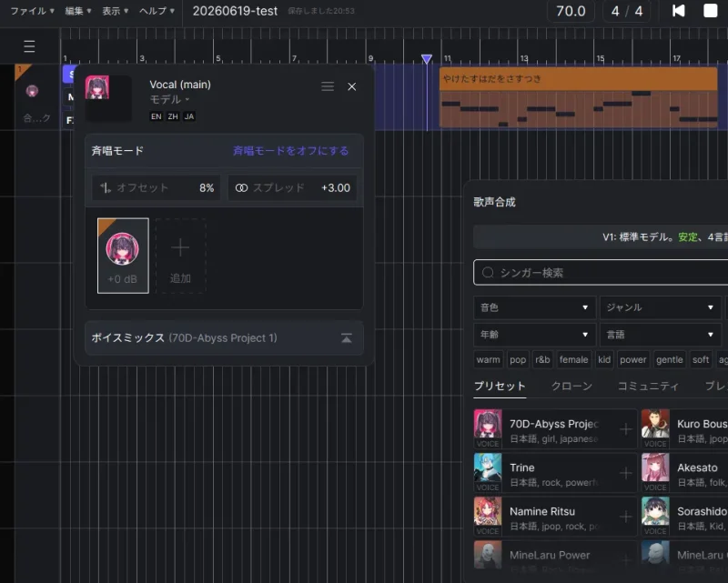Toggle the soft tag filter
This screenshot has width=728, height=583.
point(701,360)
